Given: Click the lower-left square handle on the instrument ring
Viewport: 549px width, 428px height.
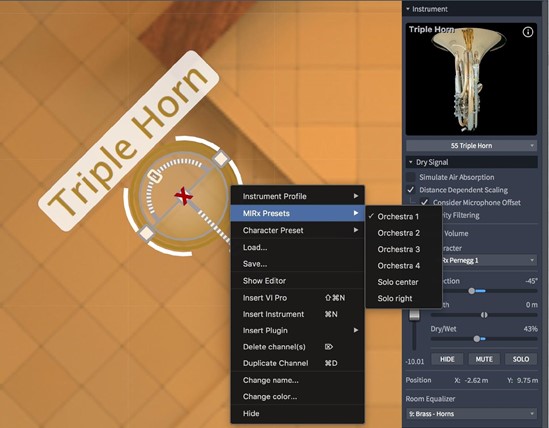Looking at the screenshot, I should coord(147,233).
